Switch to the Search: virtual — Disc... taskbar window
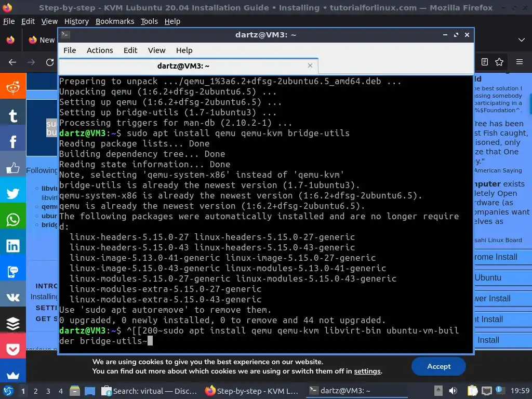 149,391
